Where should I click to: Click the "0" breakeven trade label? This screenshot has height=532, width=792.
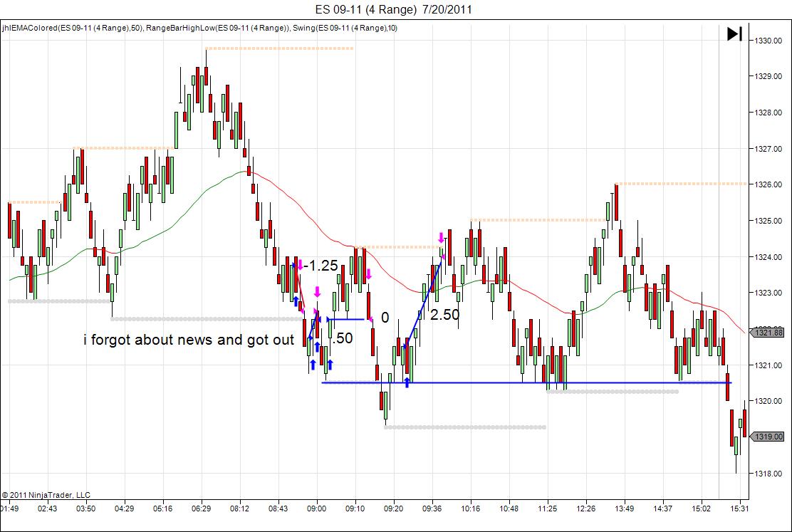point(385,318)
